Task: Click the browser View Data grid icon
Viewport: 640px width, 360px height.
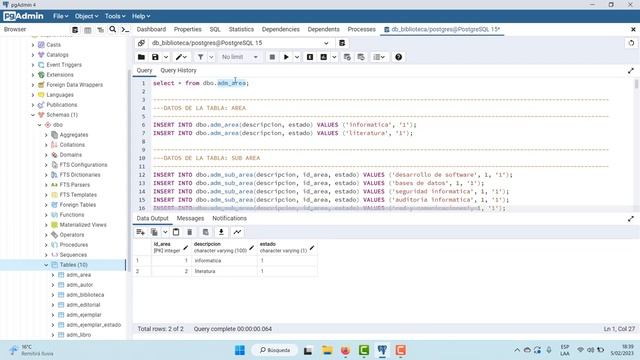Action: click(x=88, y=30)
